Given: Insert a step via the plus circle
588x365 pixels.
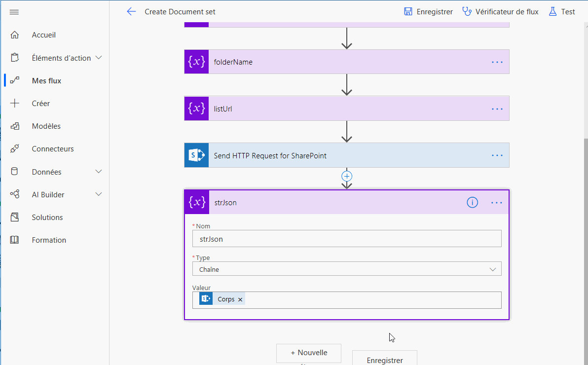Looking at the screenshot, I should [x=347, y=176].
